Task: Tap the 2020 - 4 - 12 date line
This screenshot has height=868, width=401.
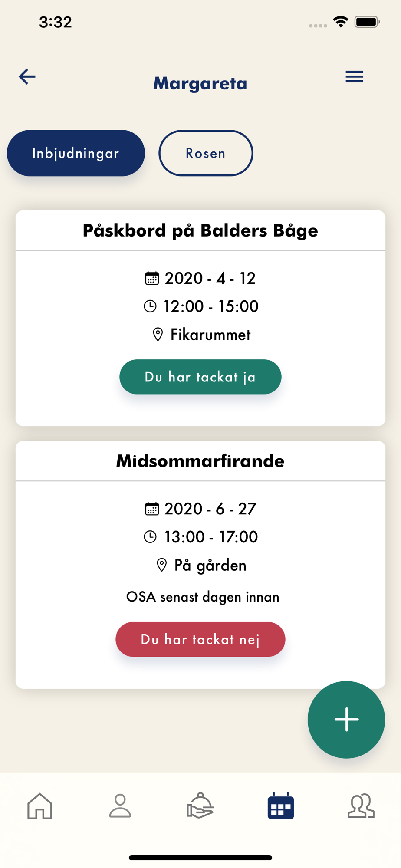Action: click(x=210, y=278)
